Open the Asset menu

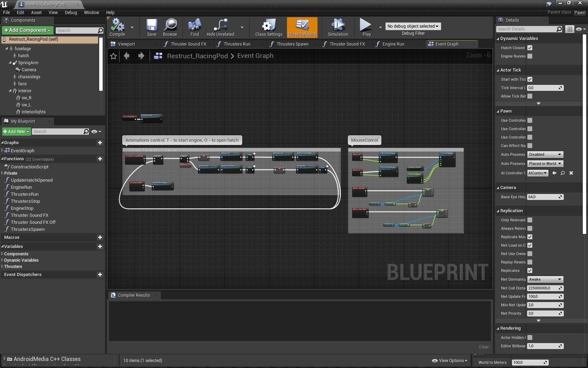(36, 12)
